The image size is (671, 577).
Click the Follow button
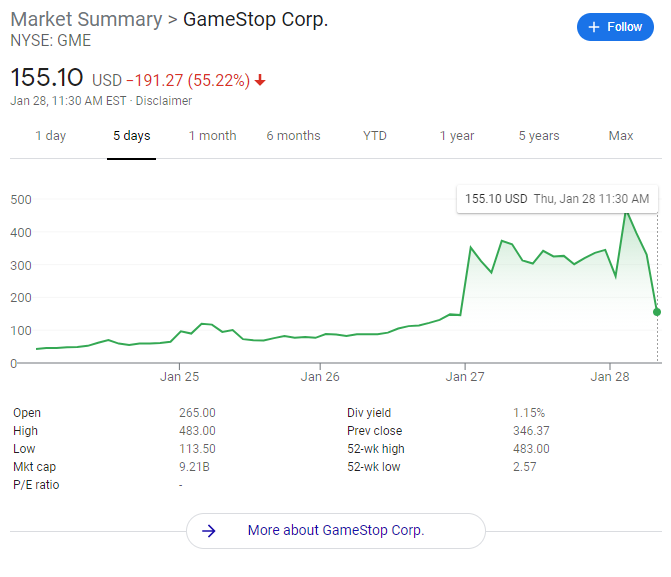(x=615, y=27)
